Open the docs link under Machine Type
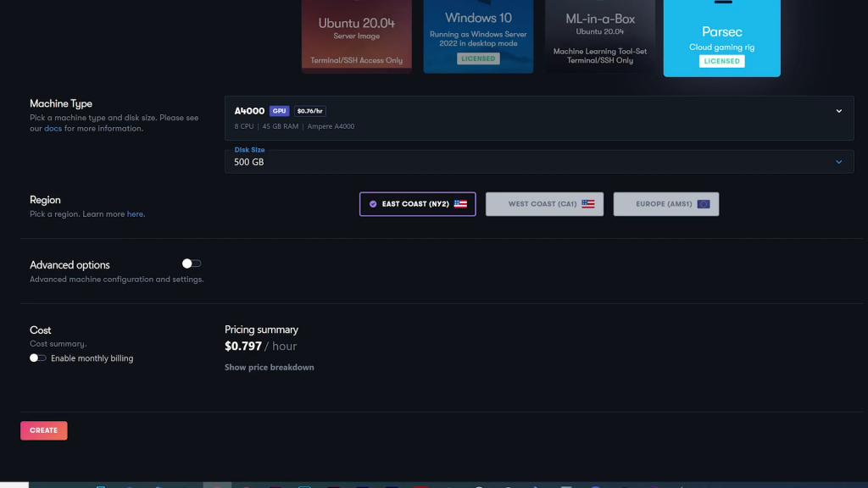The image size is (868, 488). click(53, 129)
